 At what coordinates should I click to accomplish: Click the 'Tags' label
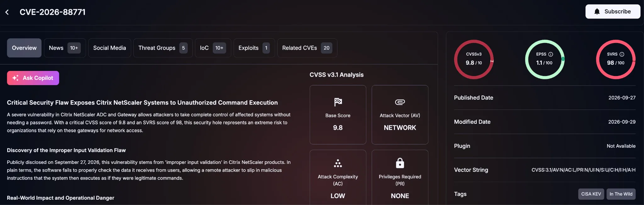[460, 194]
